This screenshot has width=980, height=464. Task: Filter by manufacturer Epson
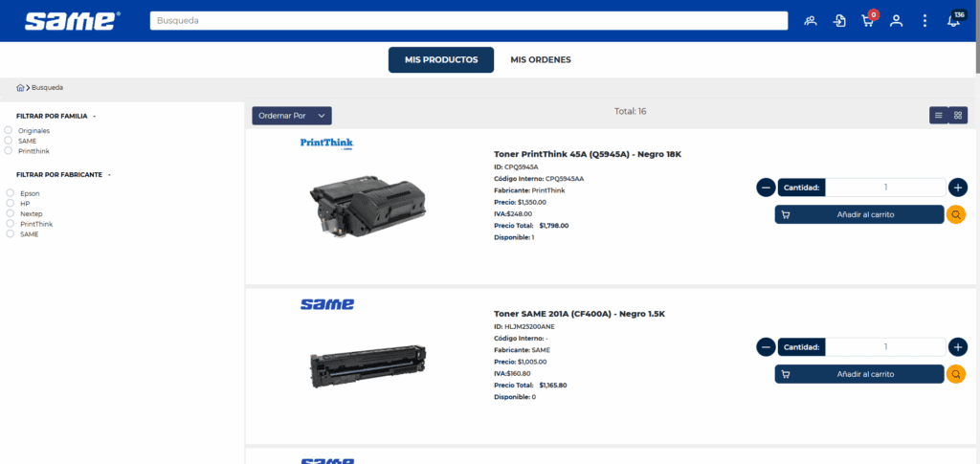(9, 193)
